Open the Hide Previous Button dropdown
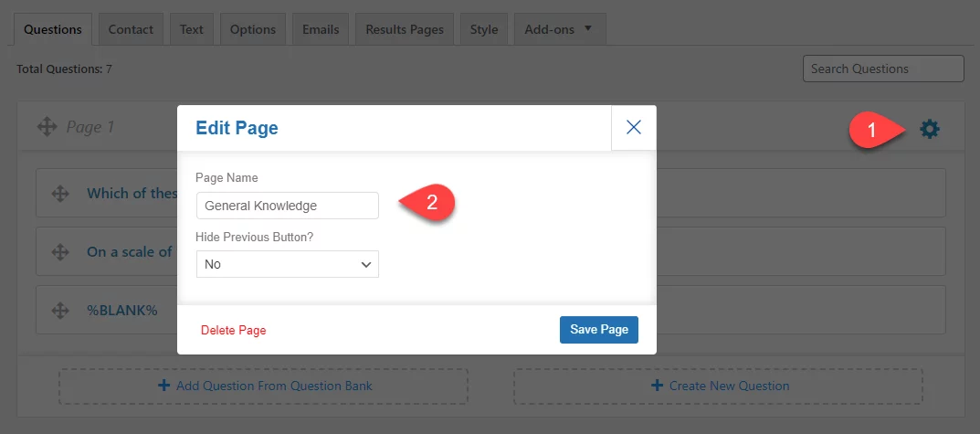This screenshot has height=434, width=980. tap(288, 265)
